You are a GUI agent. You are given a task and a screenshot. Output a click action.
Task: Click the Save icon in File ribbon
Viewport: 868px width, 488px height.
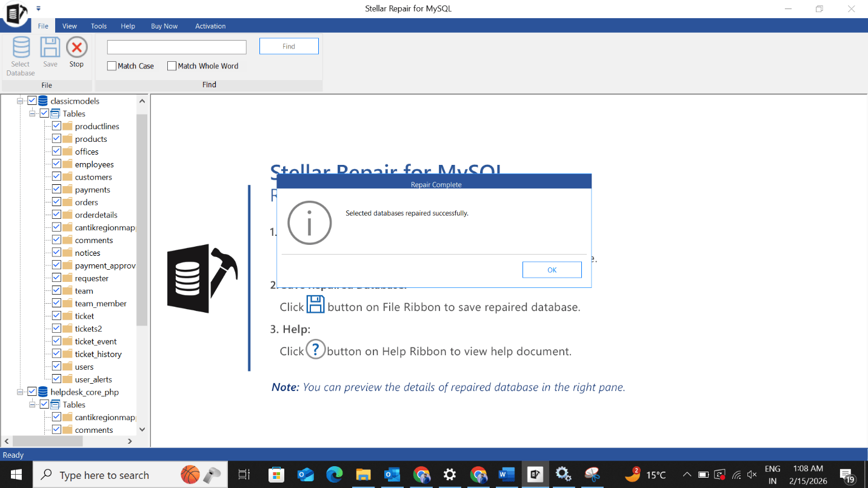click(50, 48)
